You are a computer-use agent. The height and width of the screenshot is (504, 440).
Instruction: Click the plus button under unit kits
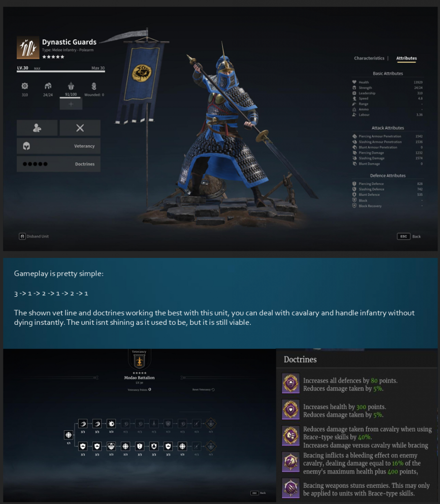(x=71, y=104)
